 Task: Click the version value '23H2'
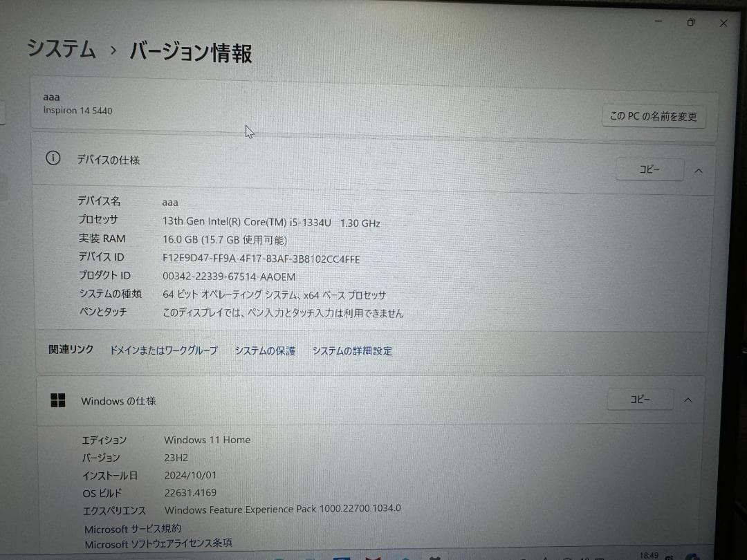176,458
